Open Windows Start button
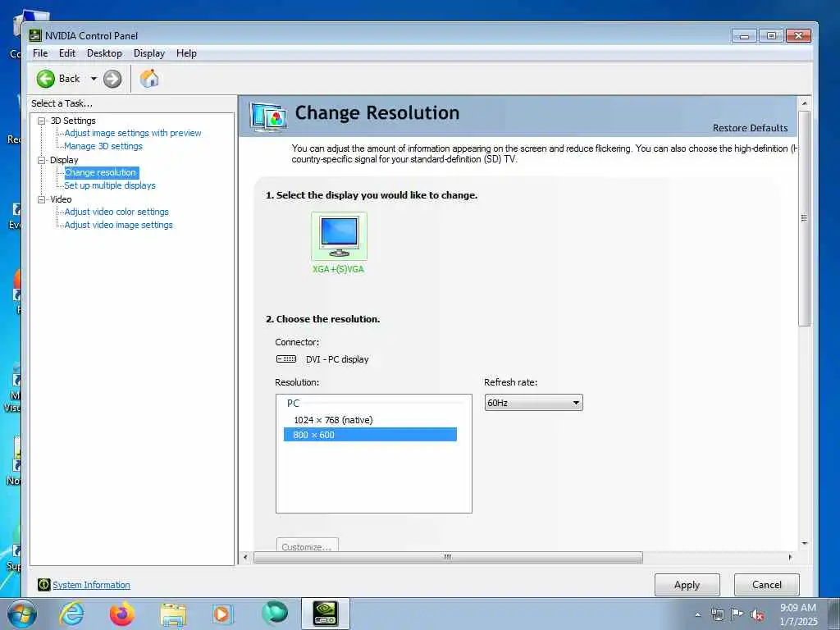The height and width of the screenshot is (630, 840). click(21, 614)
